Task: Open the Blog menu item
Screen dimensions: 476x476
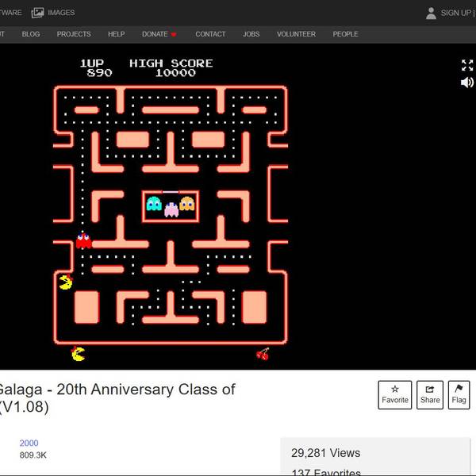Action: click(31, 34)
